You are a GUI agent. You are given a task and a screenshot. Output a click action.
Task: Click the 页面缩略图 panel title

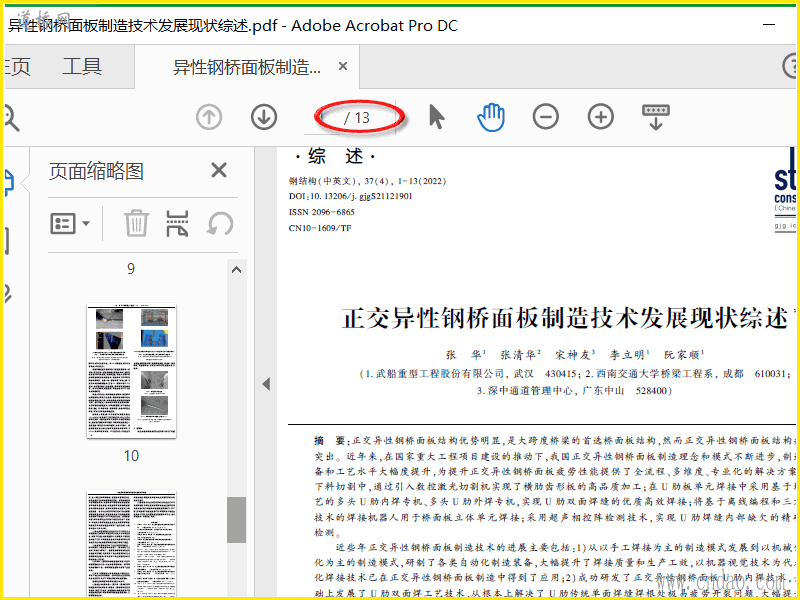coord(96,171)
